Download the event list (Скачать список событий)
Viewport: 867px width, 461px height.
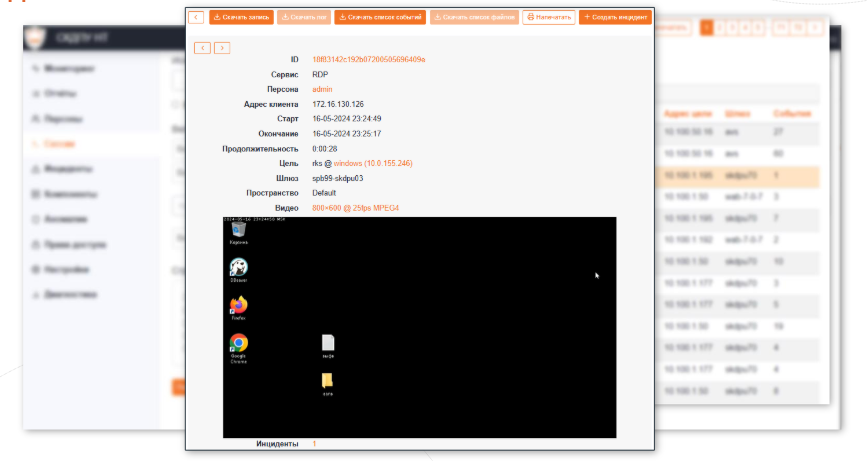380,17
